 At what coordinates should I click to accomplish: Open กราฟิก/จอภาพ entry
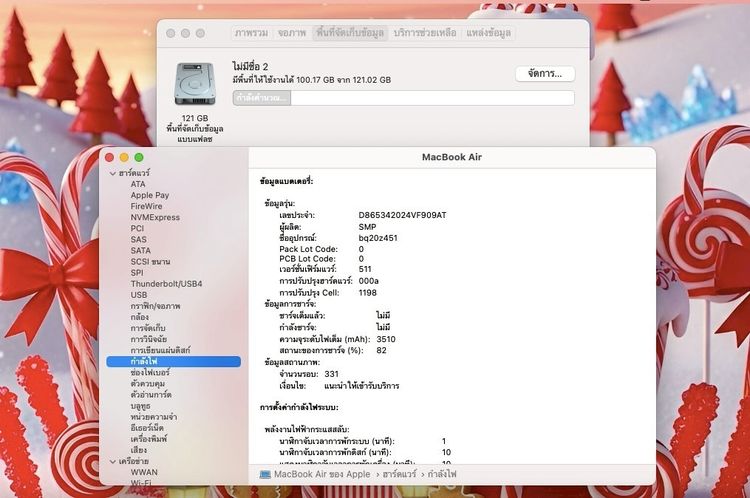click(x=155, y=306)
